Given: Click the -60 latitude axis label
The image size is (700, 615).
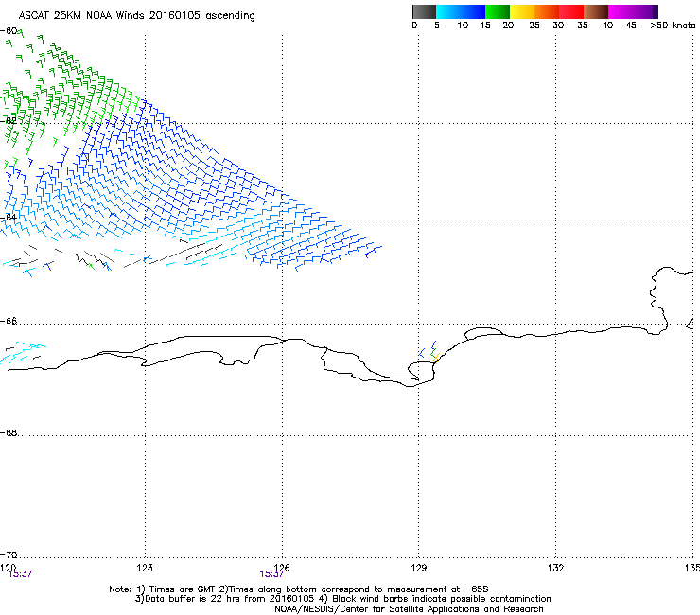Looking at the screenshot, I should pyautogui.click(x=9, y=31).
